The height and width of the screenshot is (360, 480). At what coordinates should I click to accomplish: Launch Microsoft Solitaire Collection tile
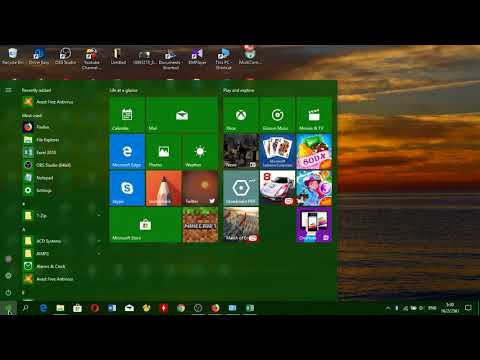coord(277,152)
